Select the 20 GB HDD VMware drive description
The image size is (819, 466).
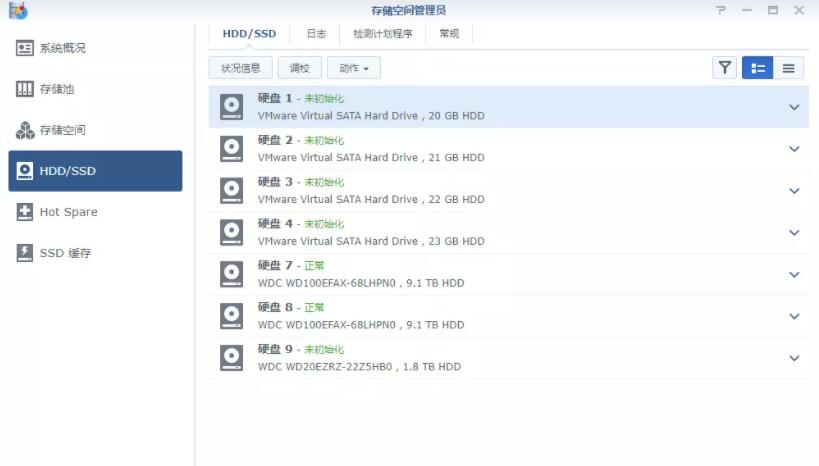tap(371, 115)
